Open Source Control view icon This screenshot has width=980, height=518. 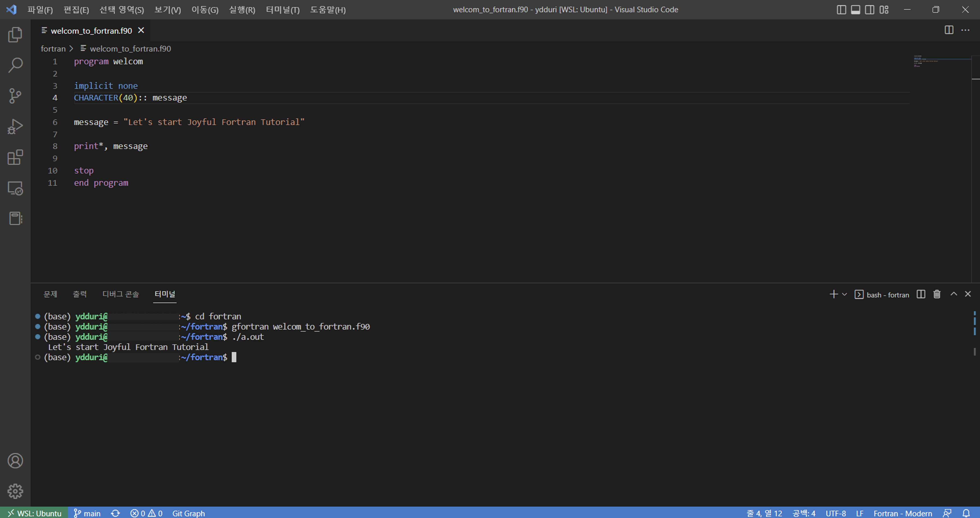click(x=15, y=96)
